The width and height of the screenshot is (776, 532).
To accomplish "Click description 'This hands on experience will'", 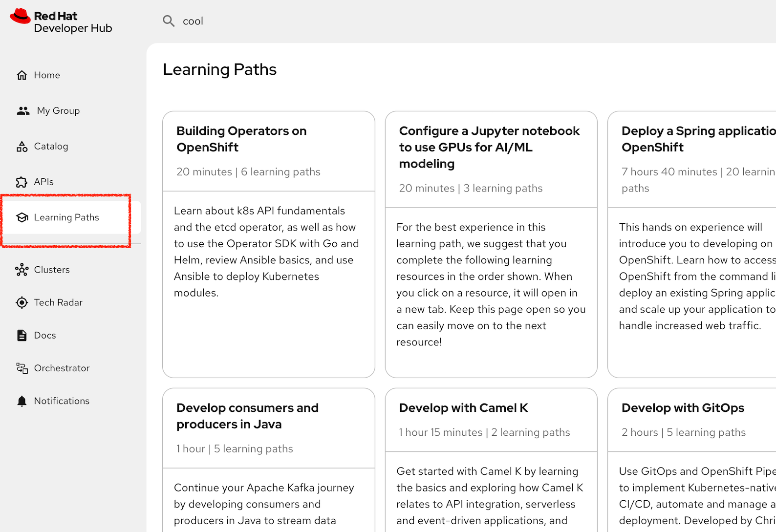I will (697, 276).
